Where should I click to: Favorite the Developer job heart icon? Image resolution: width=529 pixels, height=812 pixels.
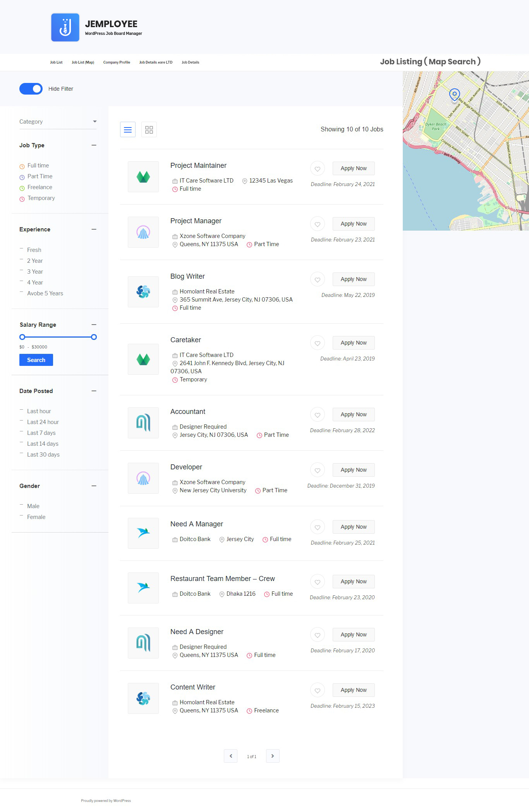(x=318, y=470)
